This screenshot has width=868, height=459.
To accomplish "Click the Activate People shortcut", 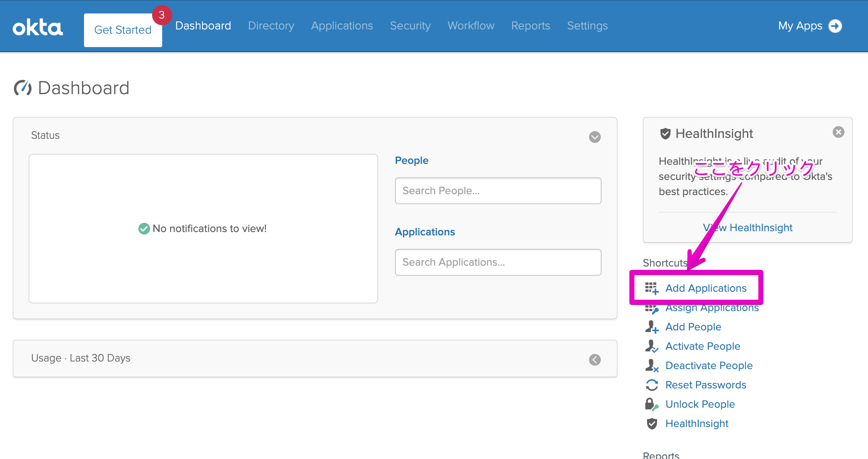I will (702, 346).
